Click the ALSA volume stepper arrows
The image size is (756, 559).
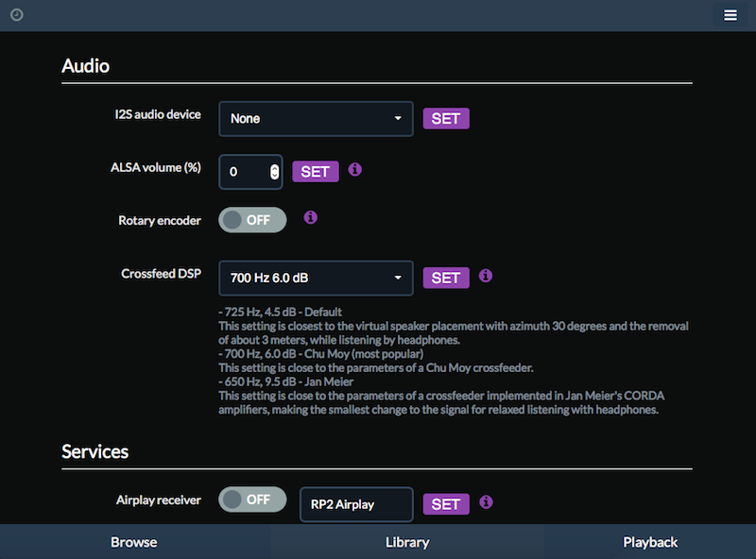(274, 172)
